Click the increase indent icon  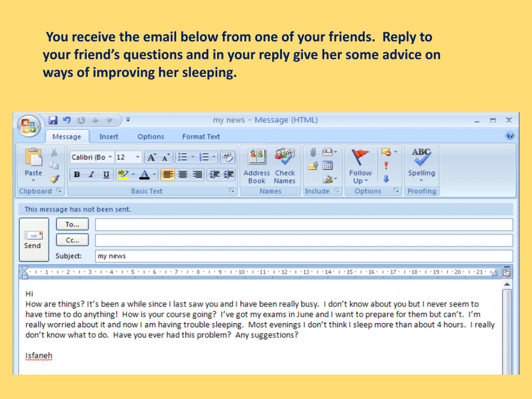tap(228, 174)
